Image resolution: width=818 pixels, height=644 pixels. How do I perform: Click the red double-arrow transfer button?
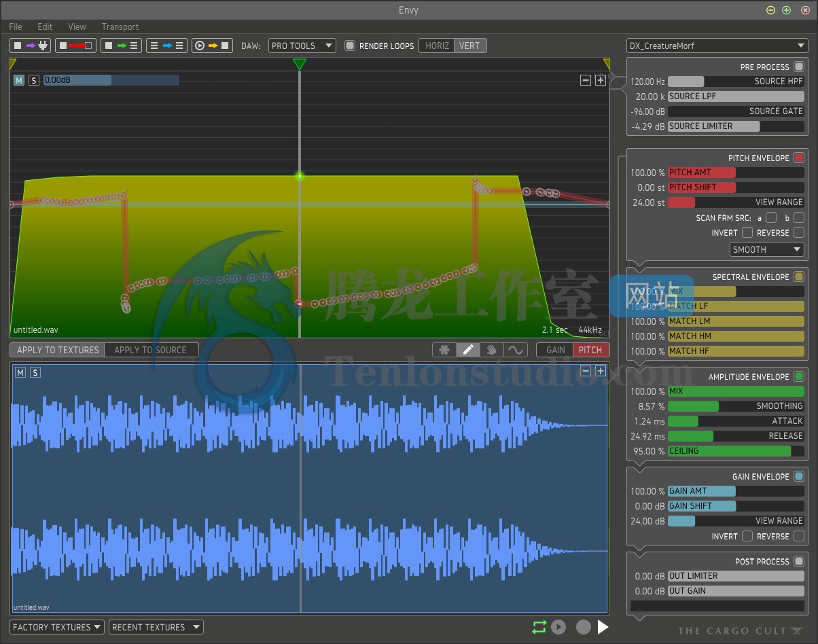coord(76,46)
